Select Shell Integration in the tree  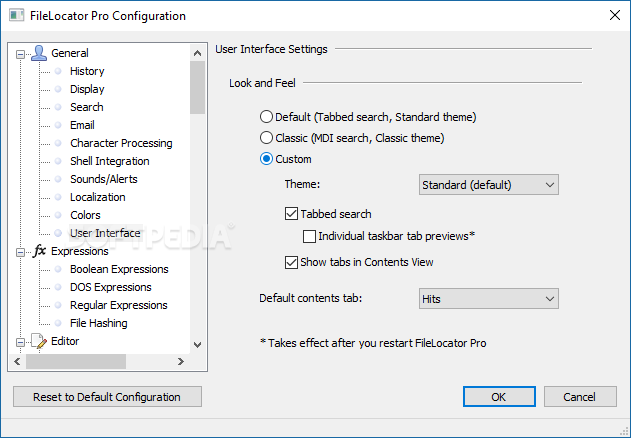tap(109, 161)
